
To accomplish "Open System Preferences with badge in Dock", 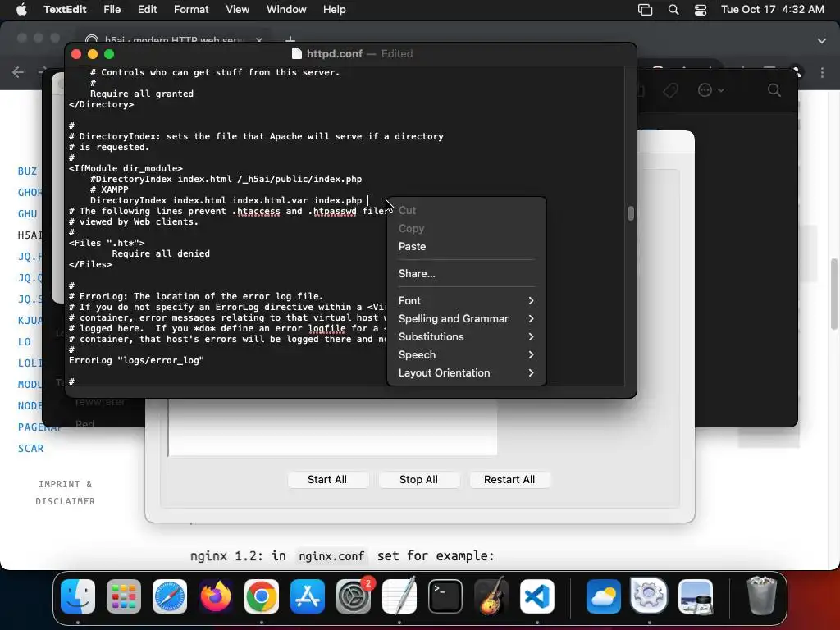I will click(x=354, y=596).
